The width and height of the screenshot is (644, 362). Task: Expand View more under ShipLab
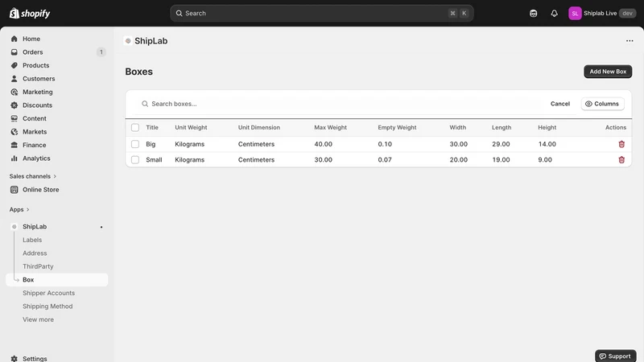tap(38, 319)
